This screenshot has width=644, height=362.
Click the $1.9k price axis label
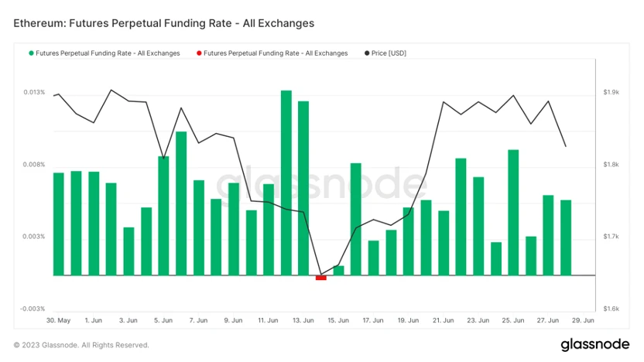(x=611, y=92)
